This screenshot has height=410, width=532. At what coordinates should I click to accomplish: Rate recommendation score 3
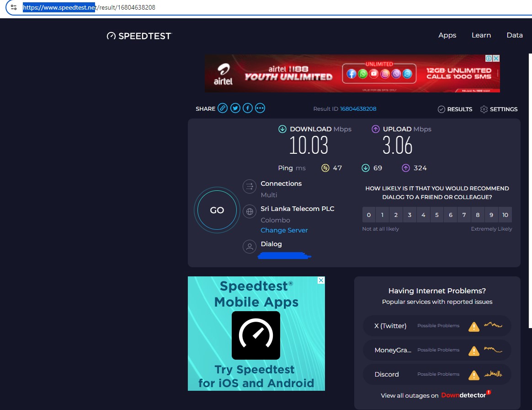(410, 215)
